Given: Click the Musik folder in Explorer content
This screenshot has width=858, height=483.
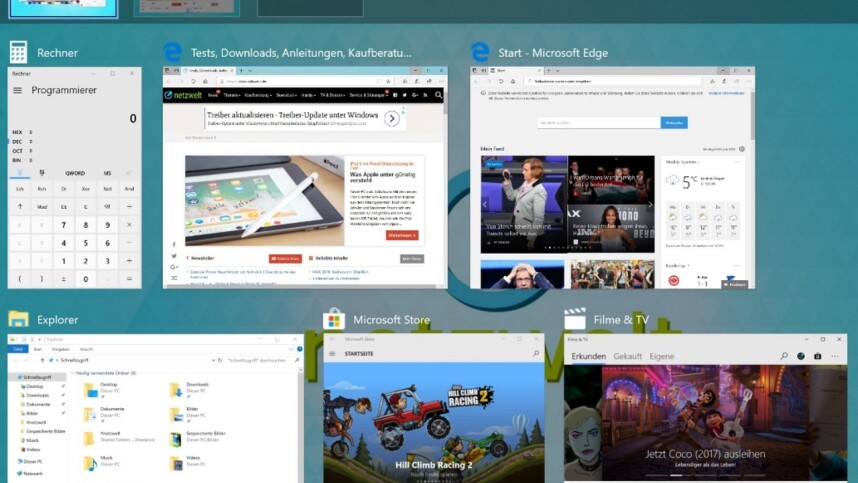Looking at the screenshot, I should coord(101,463).
